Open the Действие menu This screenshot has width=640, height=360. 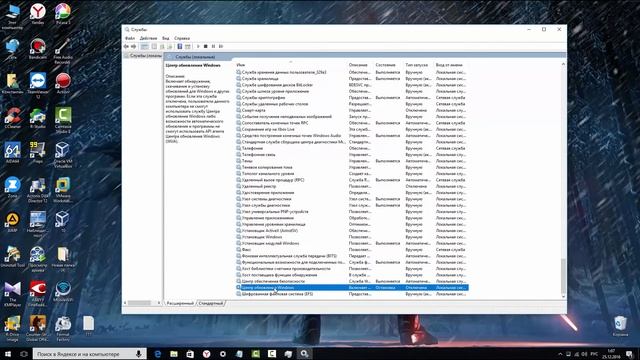point(148,38)
